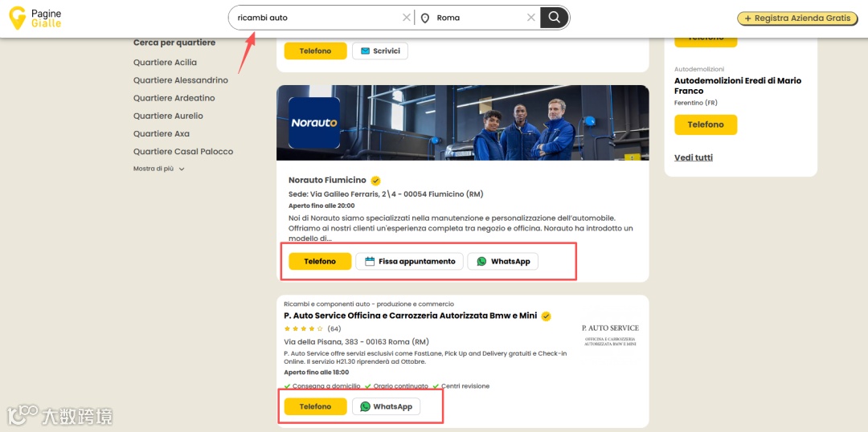Screen dimensions: 868x432
Task: Open Norauto Fiumicino listing title
Action: click(x=327, y=181)
